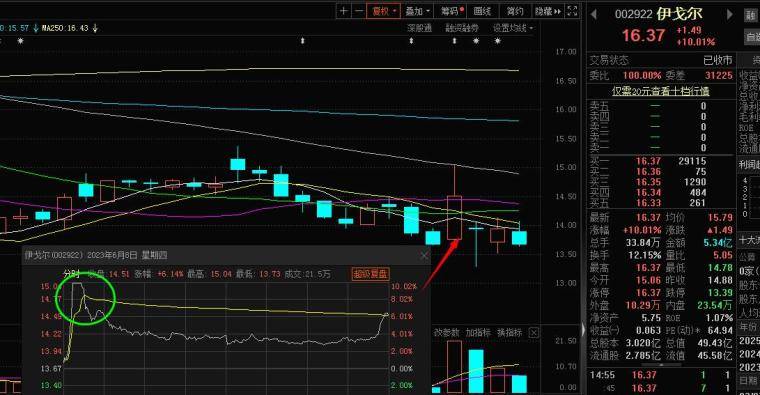Image resolution: width=760 pixels, height=395 pixels.
Task: Close the volume indicator panel
Action: coord(533,332)
